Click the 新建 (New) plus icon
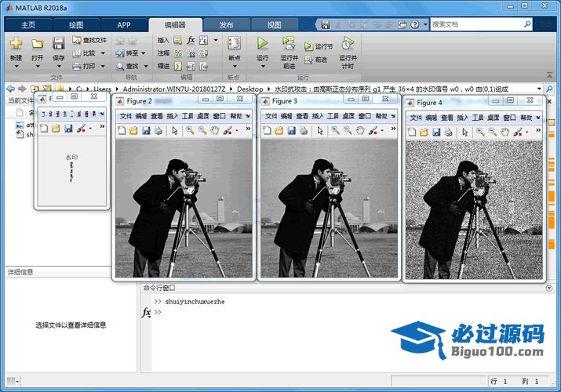 coord(16,43)
